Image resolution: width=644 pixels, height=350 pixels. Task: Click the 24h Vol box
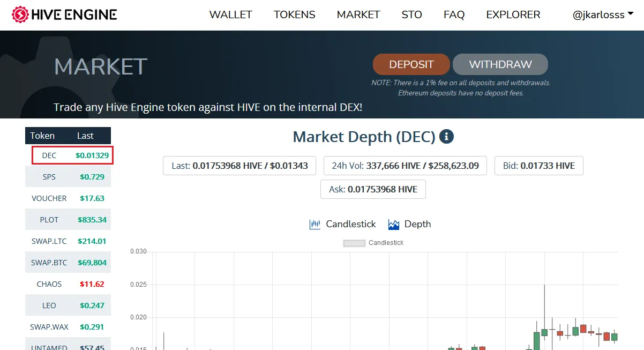click(405, 166)
